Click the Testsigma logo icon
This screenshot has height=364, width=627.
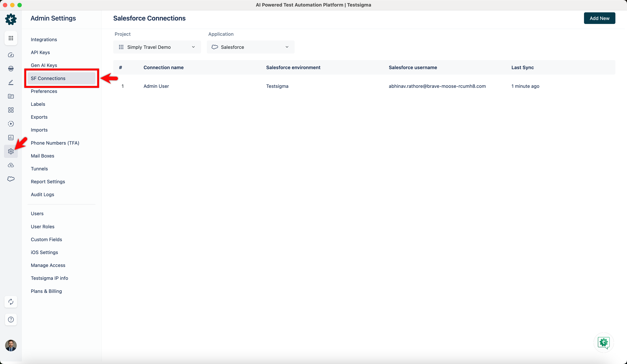pos(11,19)
